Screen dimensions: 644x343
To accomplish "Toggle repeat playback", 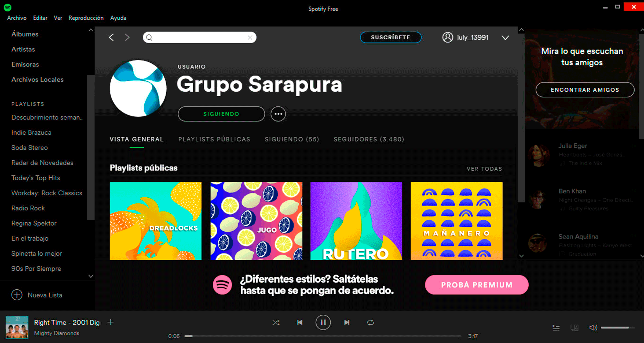I will tap(370, 322).
